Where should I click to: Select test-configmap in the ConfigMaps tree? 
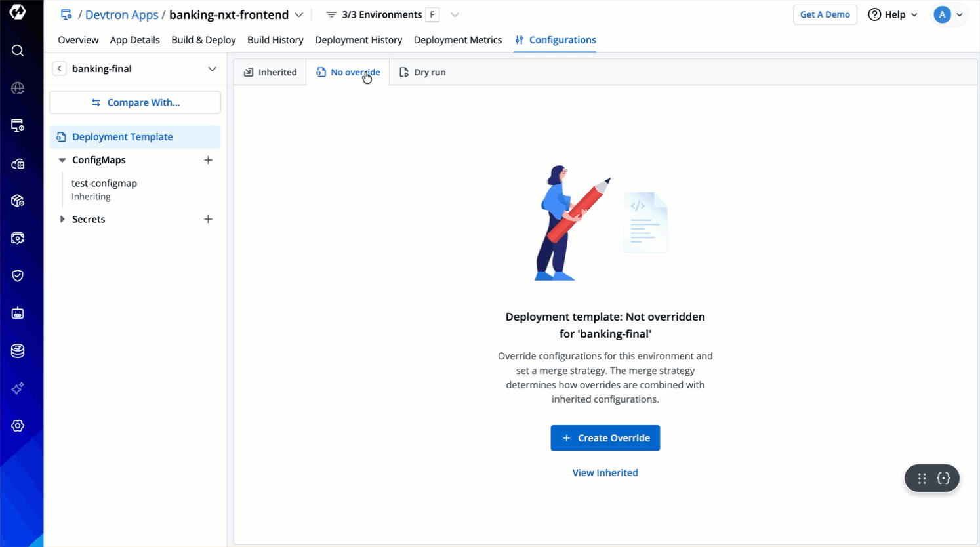(x=104, y=184)
